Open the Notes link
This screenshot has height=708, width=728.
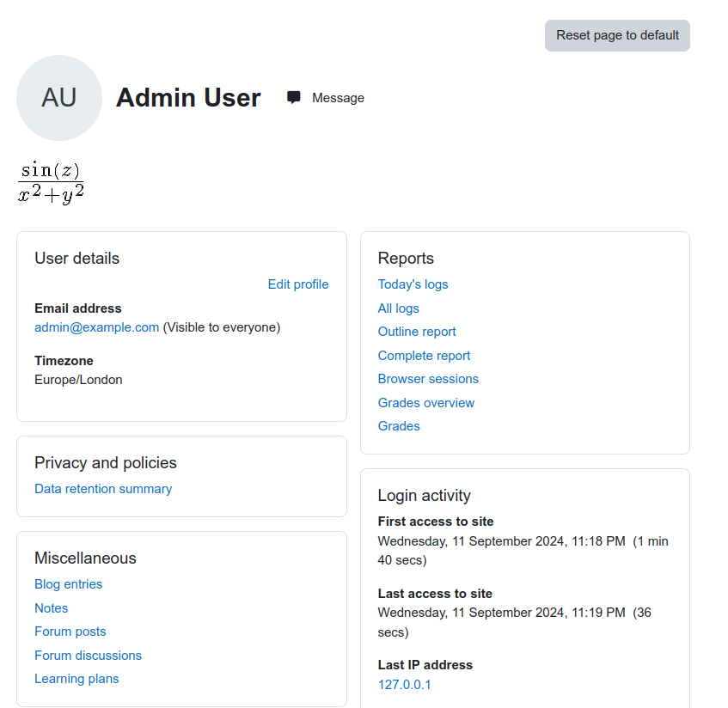coord(51,608)
